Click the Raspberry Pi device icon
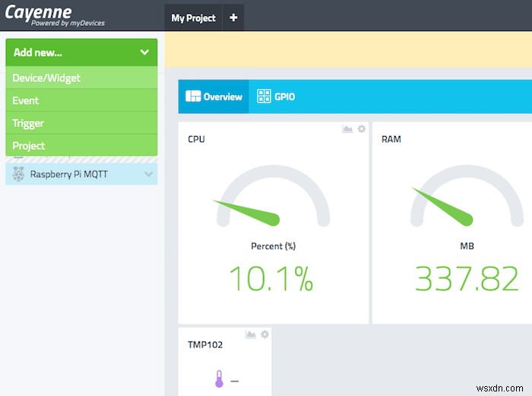This screenshot has height=396, width=532. pos(19,174)
